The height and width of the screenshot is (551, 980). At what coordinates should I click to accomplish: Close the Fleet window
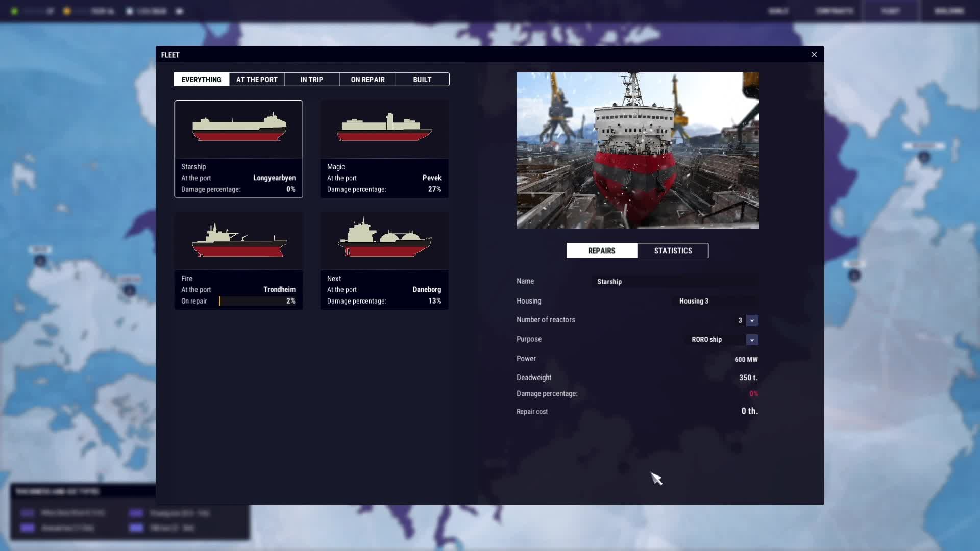814,55
